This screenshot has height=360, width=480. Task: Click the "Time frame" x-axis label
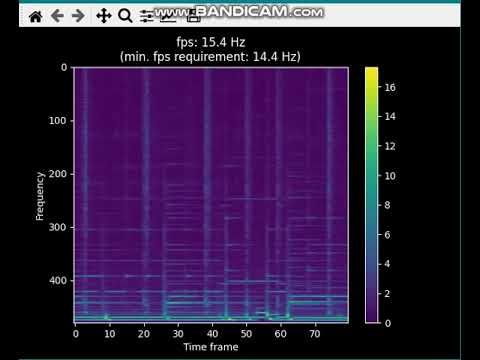211,347
